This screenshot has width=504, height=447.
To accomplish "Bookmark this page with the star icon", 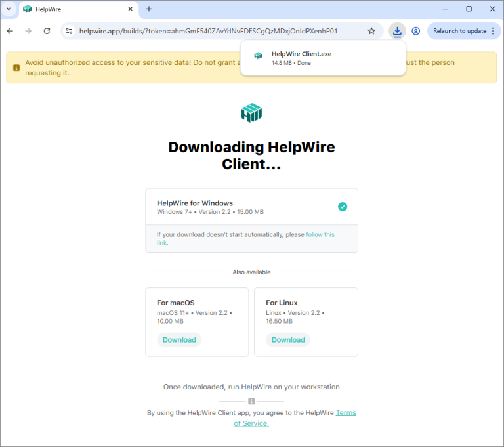I will tap(371, 31).
